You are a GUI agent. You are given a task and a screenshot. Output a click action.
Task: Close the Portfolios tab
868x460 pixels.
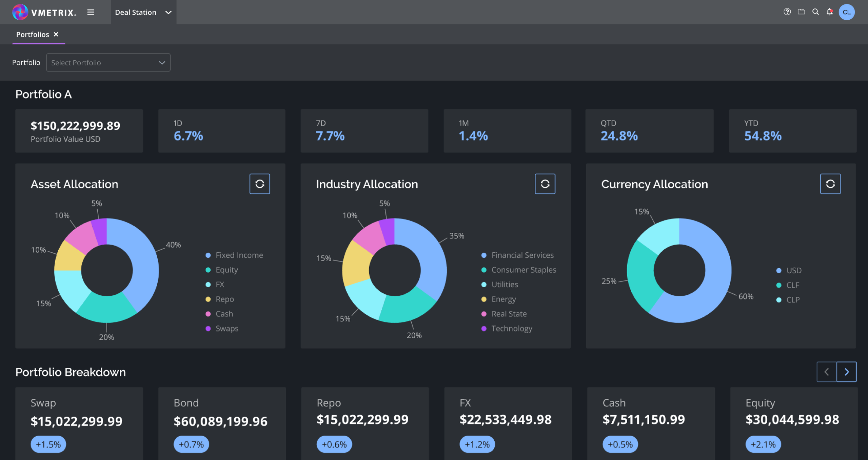56,34
